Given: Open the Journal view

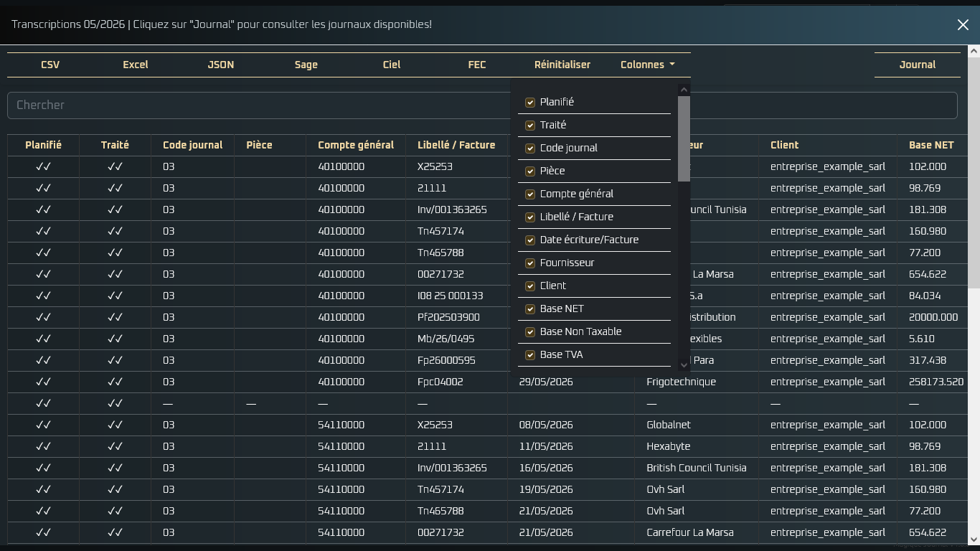Looking at the screenshot, I should coord(918,65).
